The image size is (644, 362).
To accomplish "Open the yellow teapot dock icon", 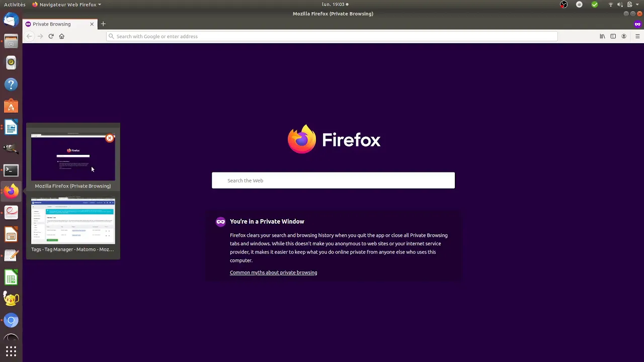I will pyautogui.click(x=11, y=299).
